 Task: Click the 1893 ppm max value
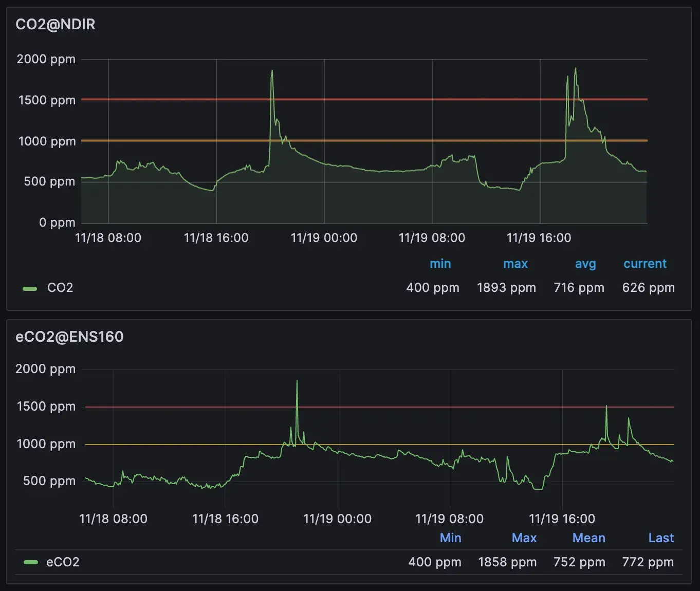click(506, 288)
